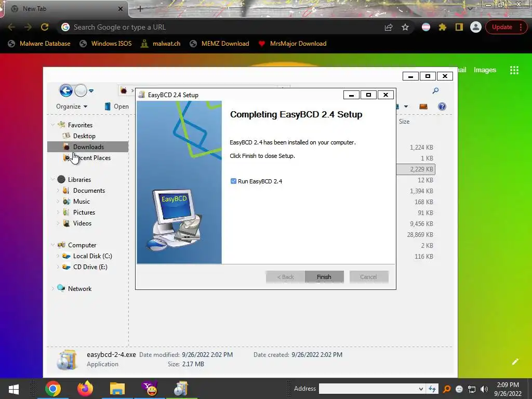This screenshot has width=532, height=399.
Task: Select Local Disk (C:) in tree
Action: point(92,256)
